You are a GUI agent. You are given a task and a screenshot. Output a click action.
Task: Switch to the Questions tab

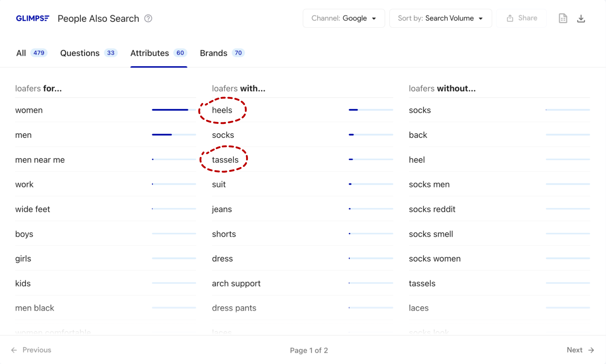(89, 53)
